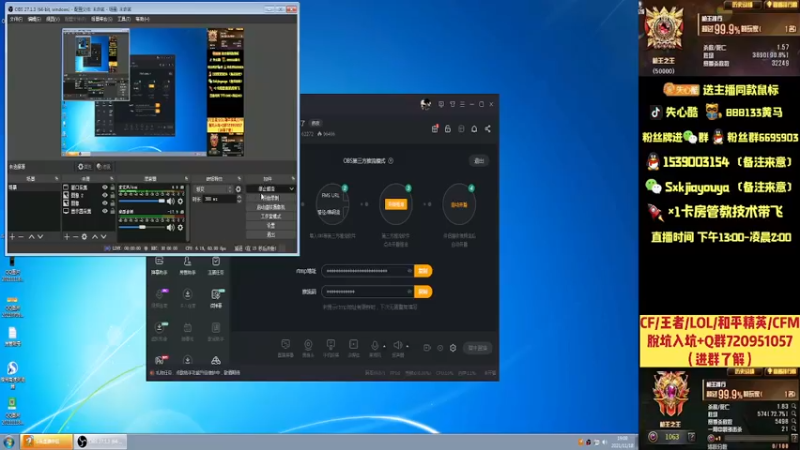Click help icon beside OBS third-party mode title
This screenshot has height=450, width=800.
(x=391, y=161)
